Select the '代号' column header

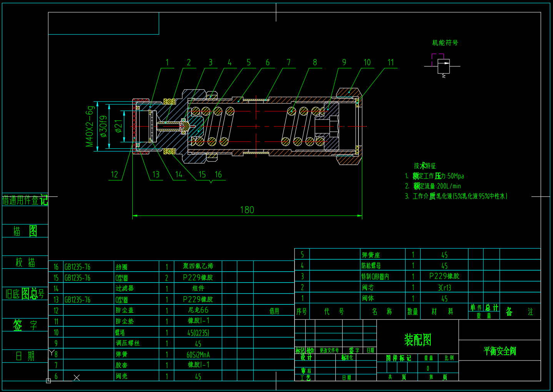pyautogui.click(x=334, y=311)
